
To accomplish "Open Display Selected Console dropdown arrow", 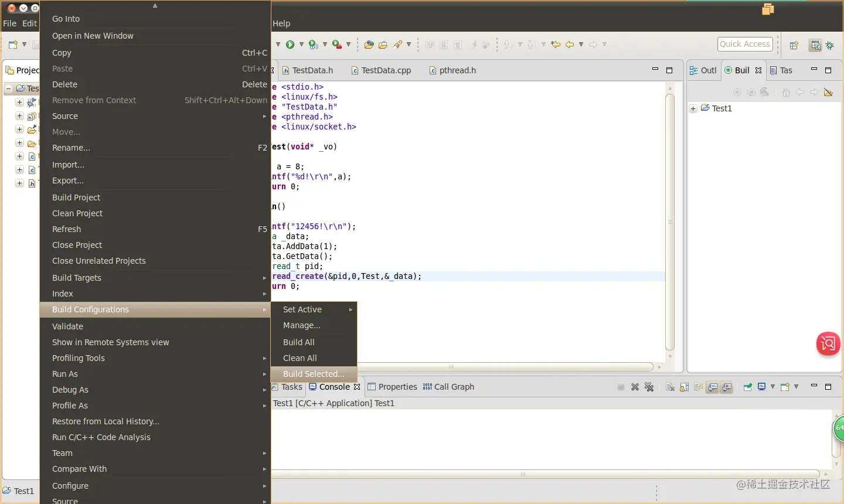I will coord(772,387).
